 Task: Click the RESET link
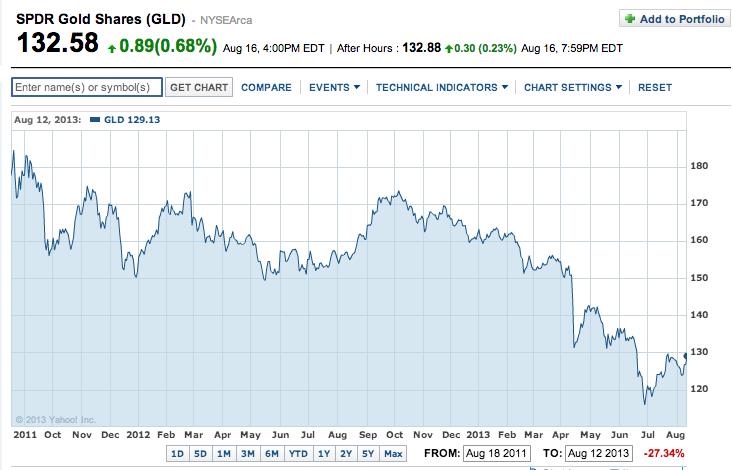tap(654, 87)
